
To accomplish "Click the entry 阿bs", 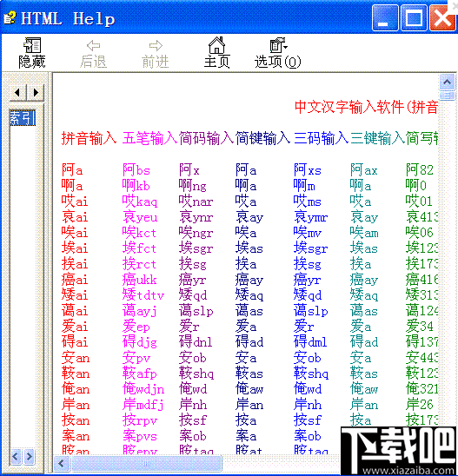I will (136, 170).
